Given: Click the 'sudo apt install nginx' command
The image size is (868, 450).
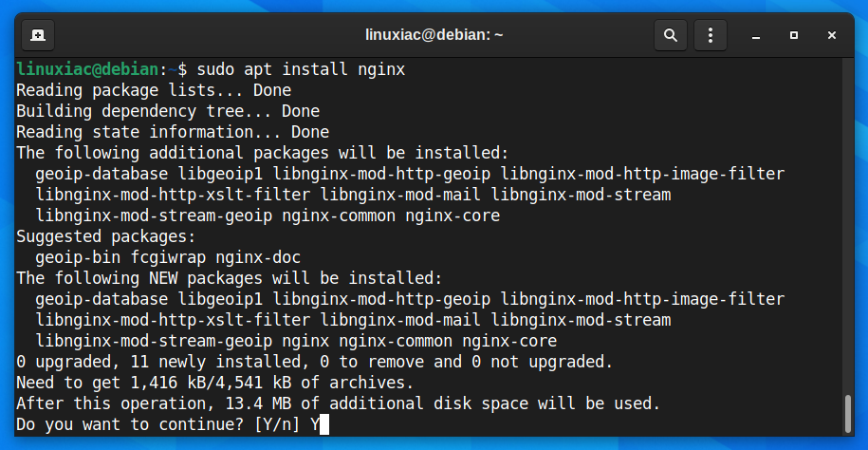Looking at the screenshot, I should pyautogui.click(x=301, y=70).
